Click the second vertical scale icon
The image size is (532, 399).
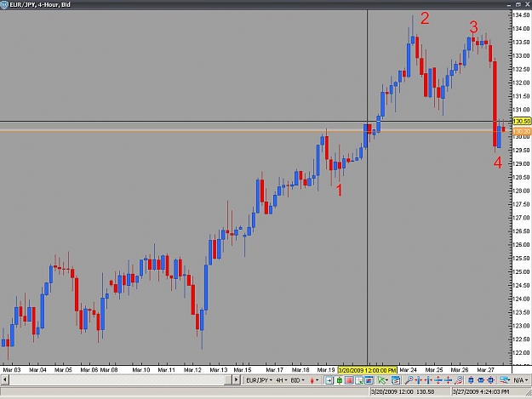449,380
